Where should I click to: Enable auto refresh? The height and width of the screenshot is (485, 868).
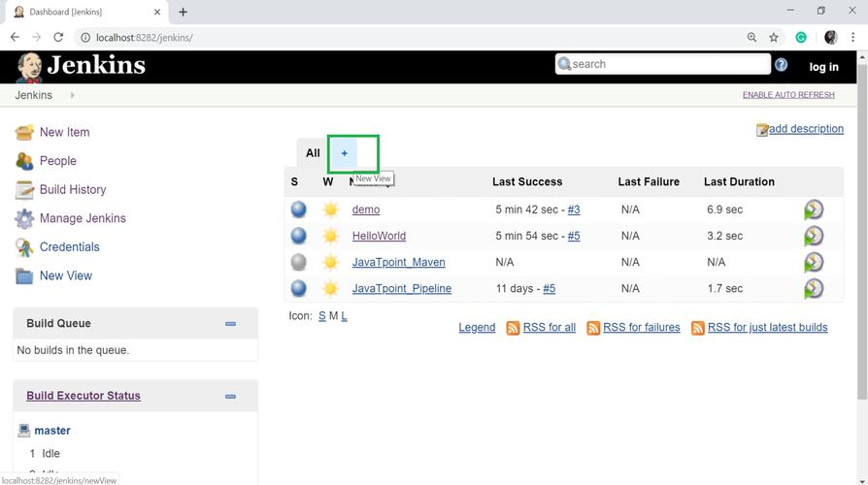pyautogui.click(x=788, y=95)
